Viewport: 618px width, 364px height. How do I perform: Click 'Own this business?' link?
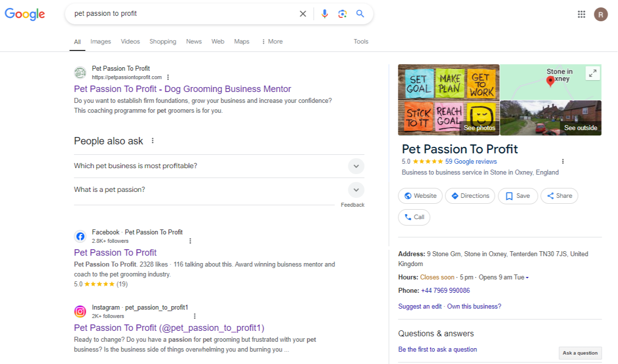pos(474,307)
